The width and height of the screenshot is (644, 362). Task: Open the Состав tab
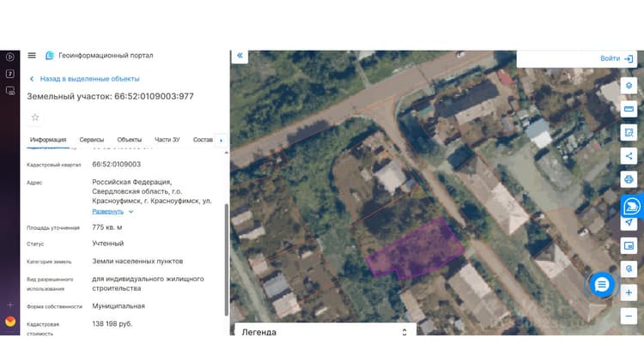pos(203,140)
